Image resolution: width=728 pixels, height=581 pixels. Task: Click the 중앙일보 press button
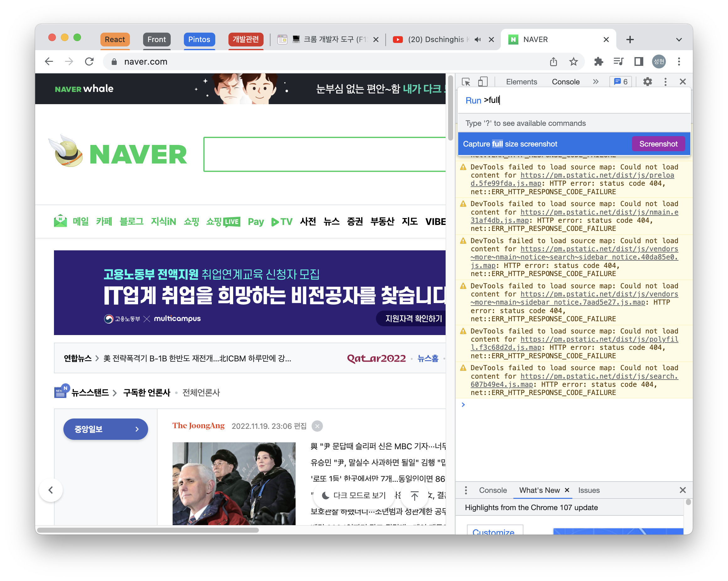(x=105, y=429)
